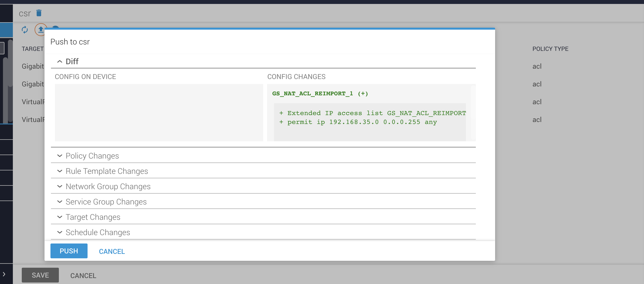Click the trash icon next to csr
This screenshot has width=644, height=284.
click(39, 13)
